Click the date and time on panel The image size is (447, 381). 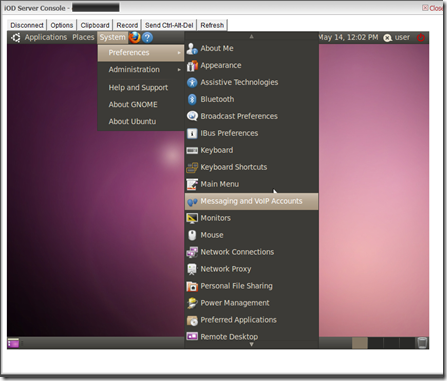348,37
